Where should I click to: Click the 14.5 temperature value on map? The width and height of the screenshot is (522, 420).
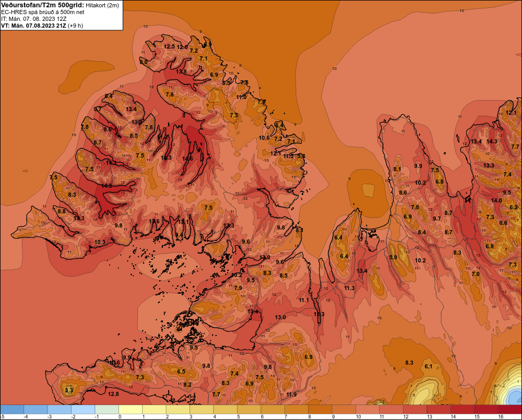[107, 186]
